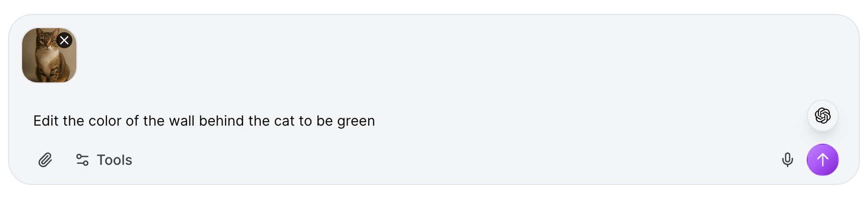Add another attachment via the paperclip
The width and height of the screenshot is (868, 201).
click(x=45, y=160)
